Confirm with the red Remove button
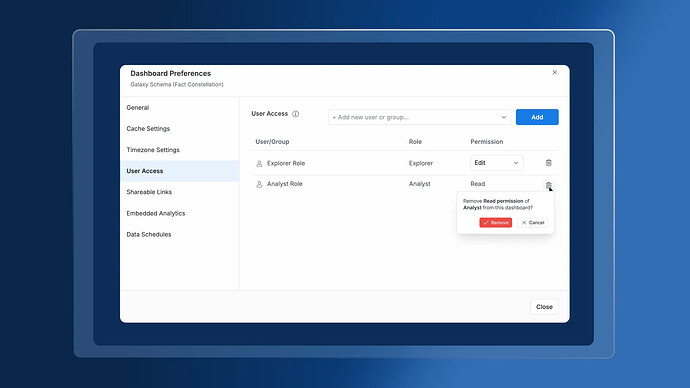The width and height of the screenshot is (690, 388). (x=495, y=223)
